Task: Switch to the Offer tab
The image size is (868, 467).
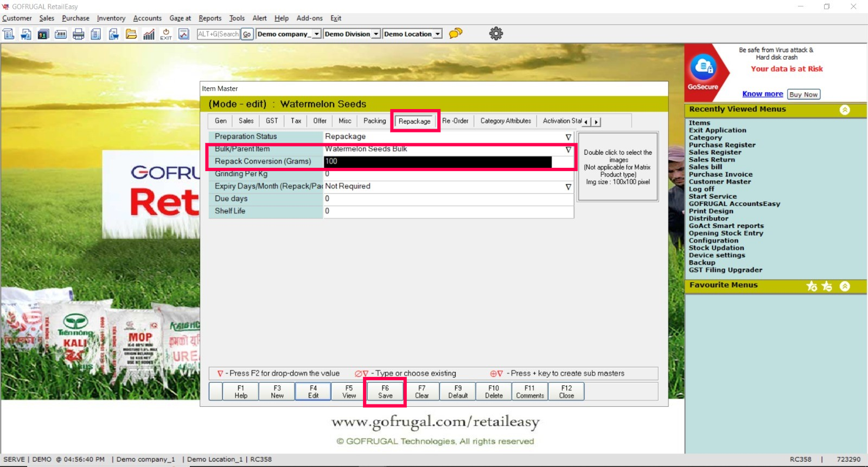Action: (320, 121)
